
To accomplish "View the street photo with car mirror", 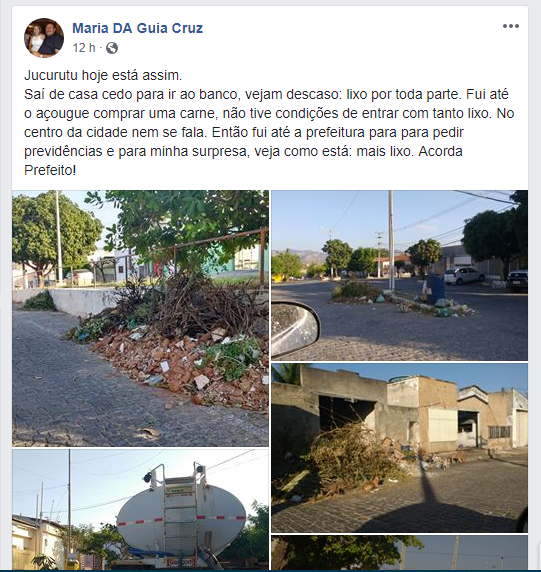I will tap(399, 275).
